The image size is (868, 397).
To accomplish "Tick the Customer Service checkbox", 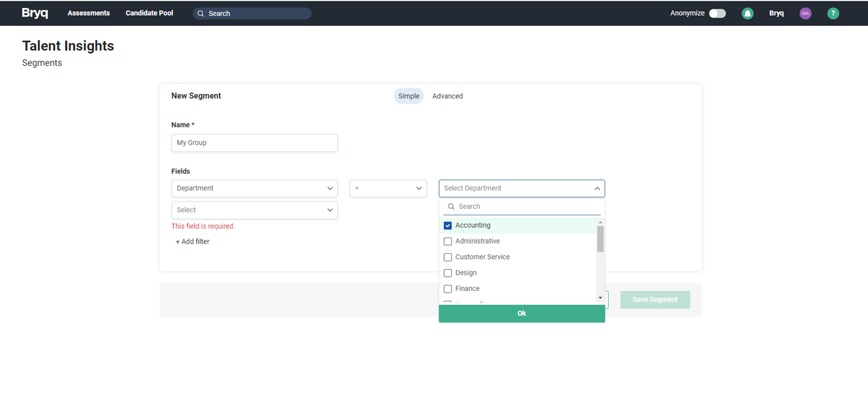I will (x=448, y=257).
